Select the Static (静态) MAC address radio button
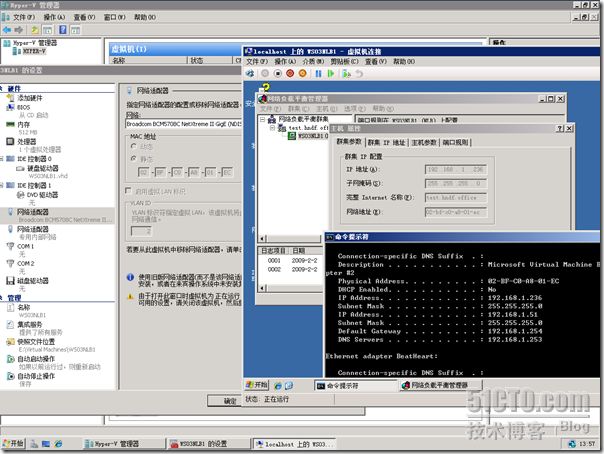 tap(134, 158)
